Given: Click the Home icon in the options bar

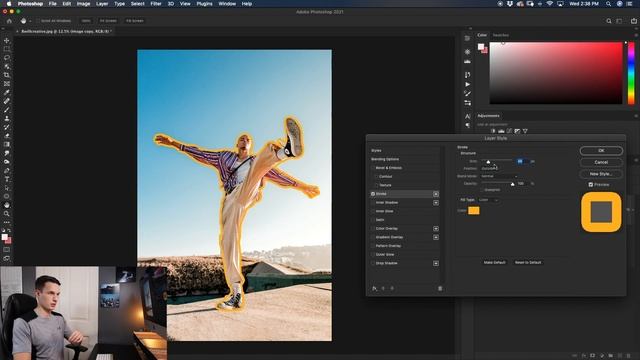Looking at the screenshot, I should pos(9,21).
